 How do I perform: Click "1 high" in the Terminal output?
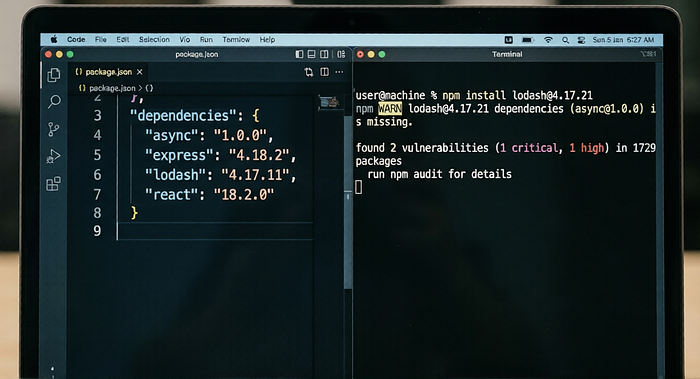(x=586, y=148)
